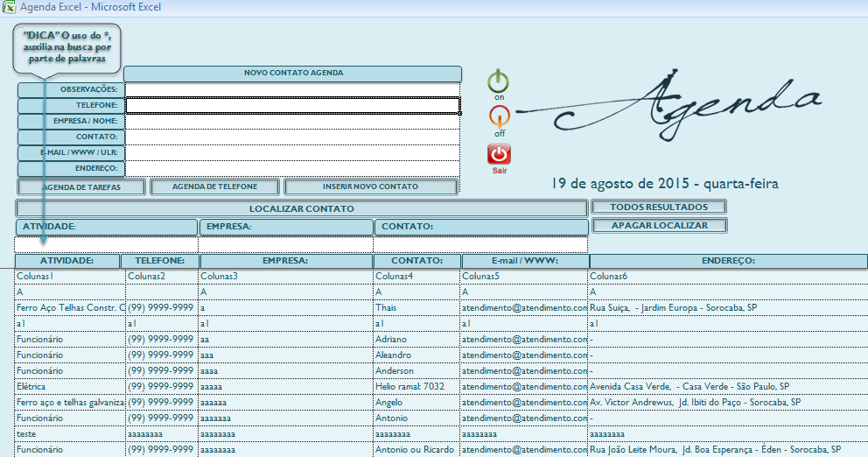Select contact cell 'Antonio'
The image size is (868, 457).
[416, 418]
